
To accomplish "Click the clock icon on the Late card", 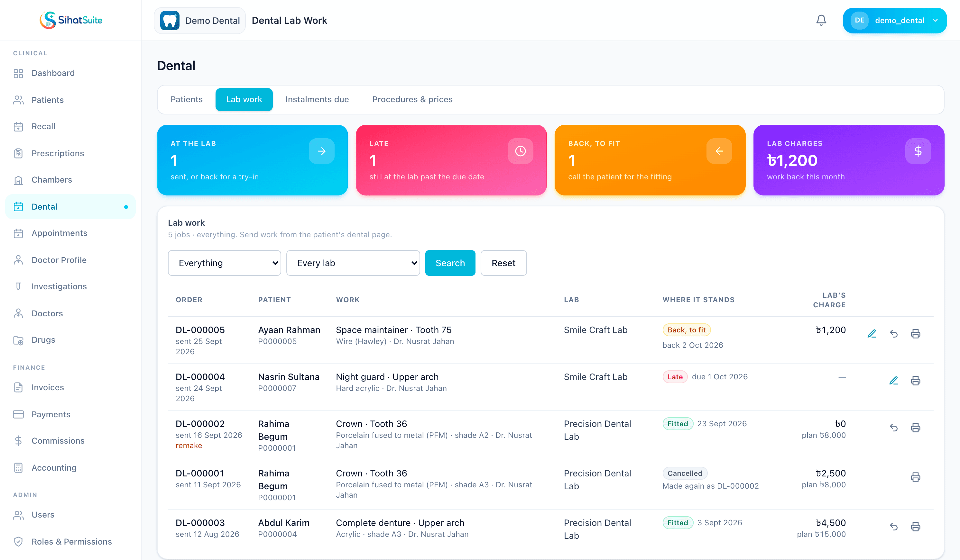I will coord(521,151).
